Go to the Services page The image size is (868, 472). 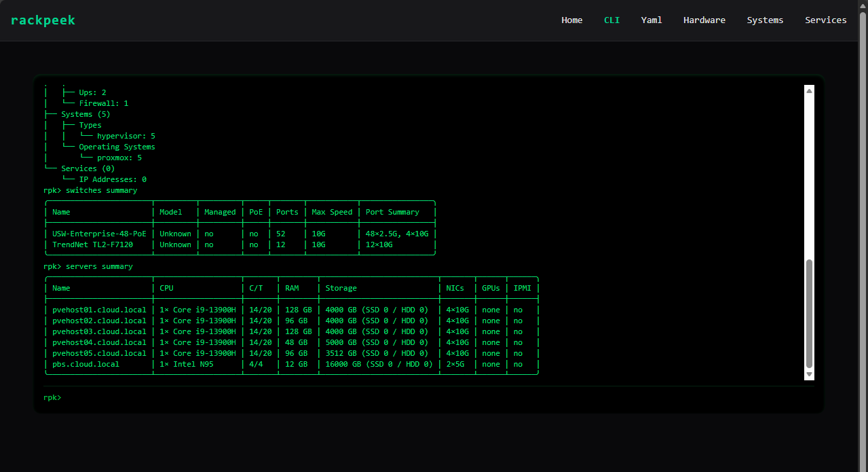[825, 20]
